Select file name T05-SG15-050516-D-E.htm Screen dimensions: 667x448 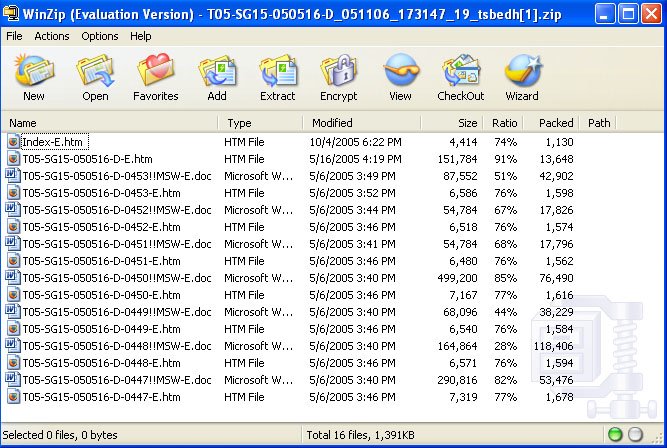click(87, 159)
